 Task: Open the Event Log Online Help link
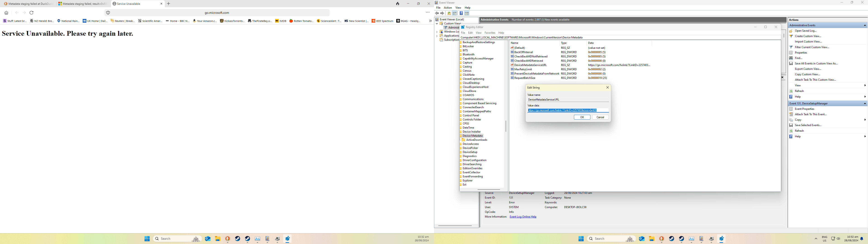pos(523,217)
